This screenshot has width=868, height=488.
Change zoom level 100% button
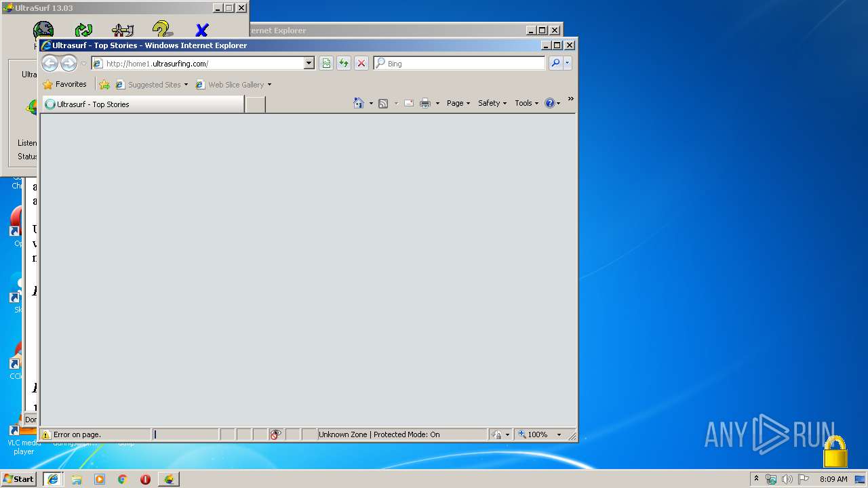click(x=533, y=434)
